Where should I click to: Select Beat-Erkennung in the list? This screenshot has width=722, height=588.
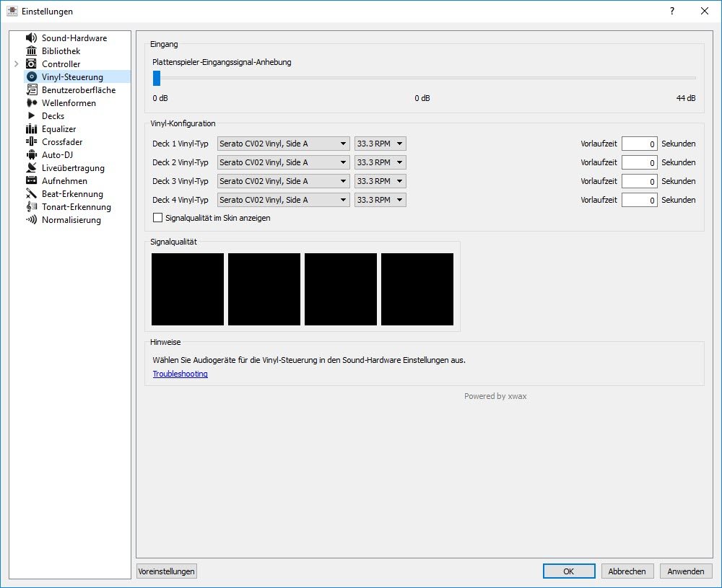(x=72, y=194)
